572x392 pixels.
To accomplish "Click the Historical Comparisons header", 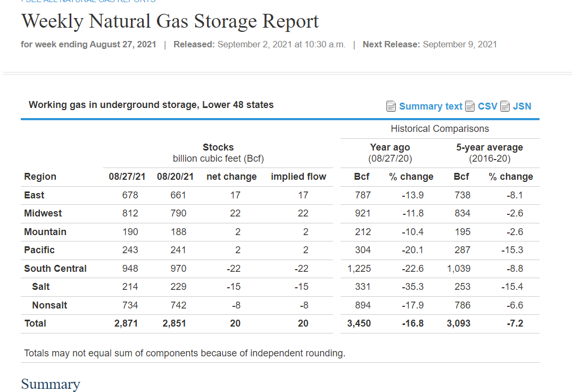I will click(x=440, y=129).
